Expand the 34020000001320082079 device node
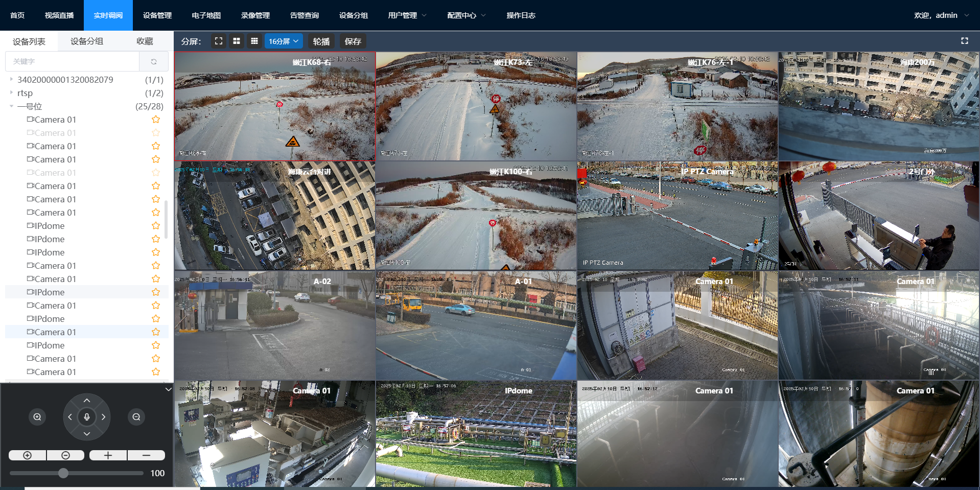This screenshot has width=980, height=490. pyautogui.click(x=11, y=79)
